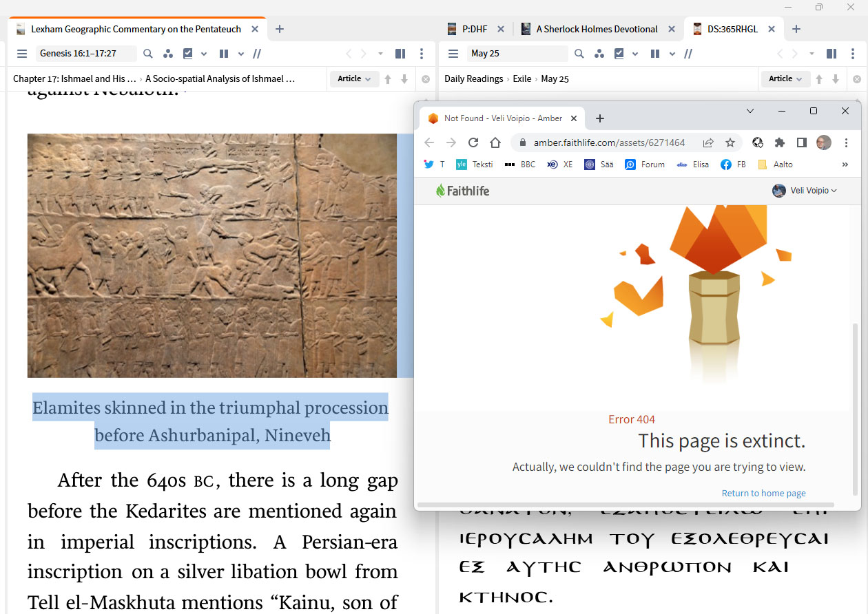868x614 pixels.
Task: Add a new tab beside the DS:365RHGL tab
Action: point(796,29)
